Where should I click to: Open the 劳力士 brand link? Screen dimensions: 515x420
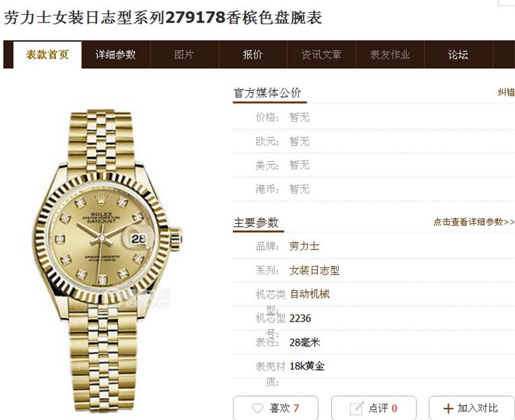(x=304, y=246)
